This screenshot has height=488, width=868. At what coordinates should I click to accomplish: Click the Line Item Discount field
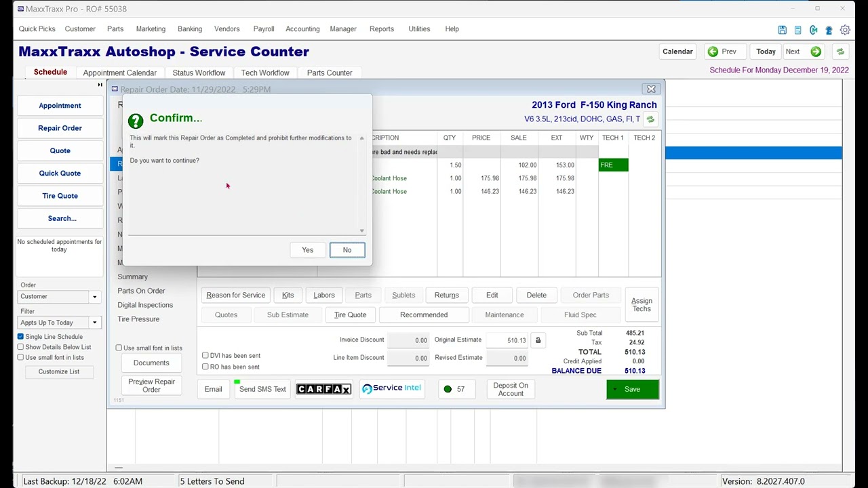pos(408,358)
